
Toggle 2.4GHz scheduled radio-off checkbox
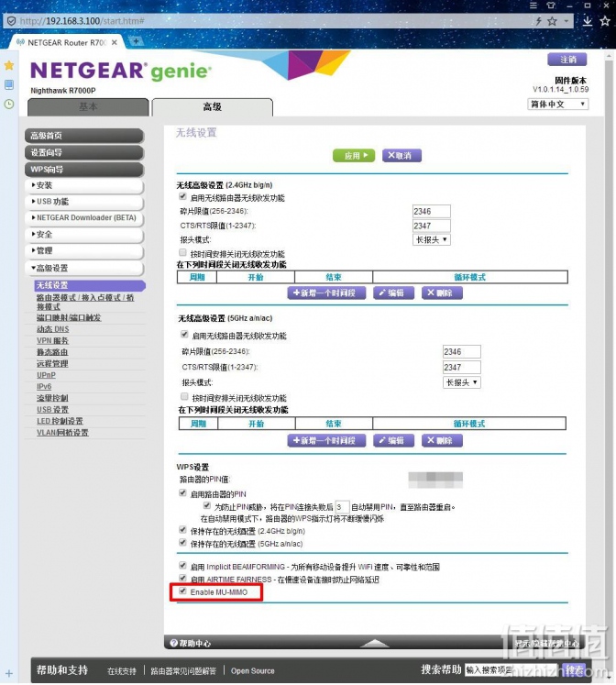[183, 252]
